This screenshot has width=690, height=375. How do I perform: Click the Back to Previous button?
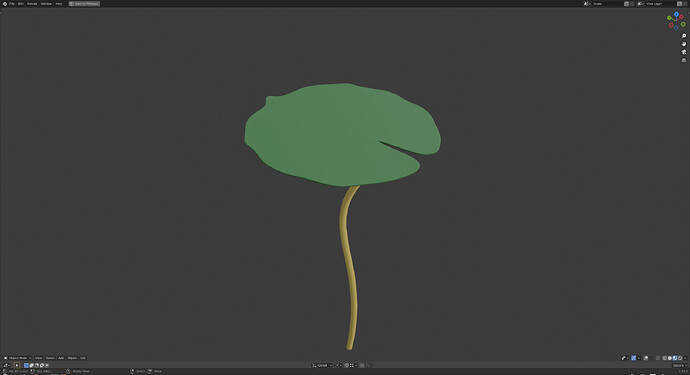pyautogui.click(x=84, y=4)
